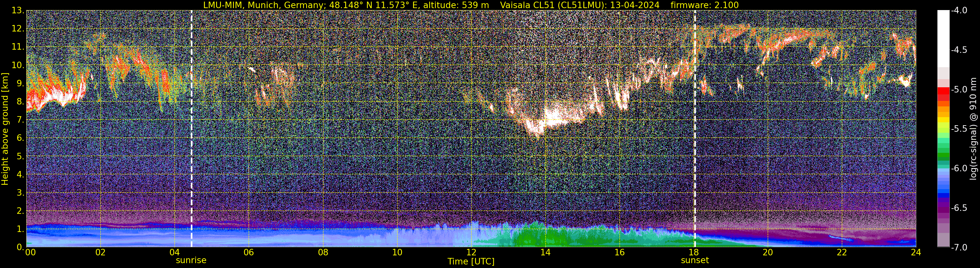Select the 'sunset' label below the time axis
The image size is (980, 268).
tap(695, 261)
